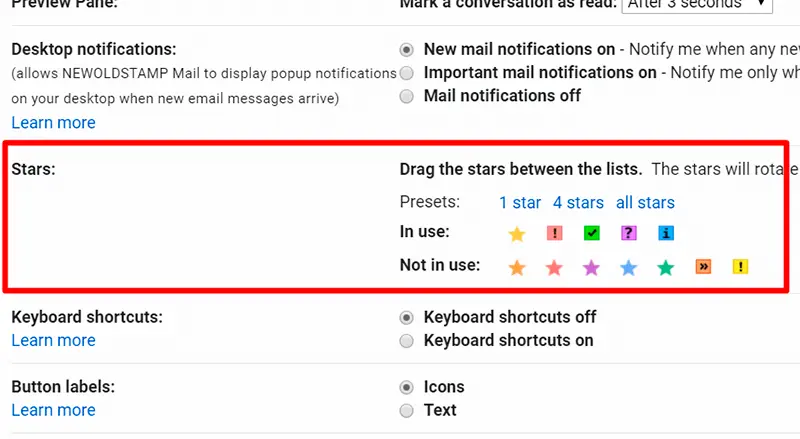800x439 pixels.
Task: Click the orange guillemet double-arrow icon
Action: [703, 266]
